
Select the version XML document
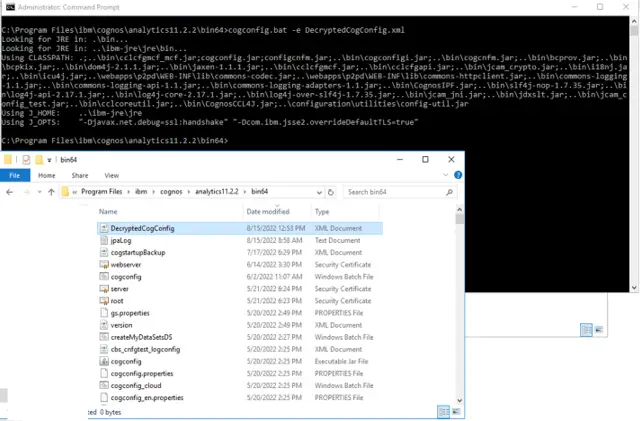[x=240, y=325]
